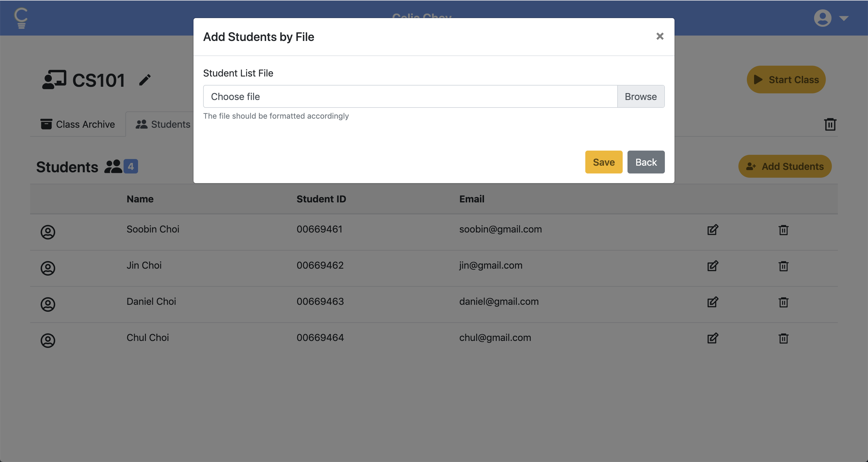Click the Choose file input field
The width and height of the screenshot is (868, 462).
click(x=410, y=97)
